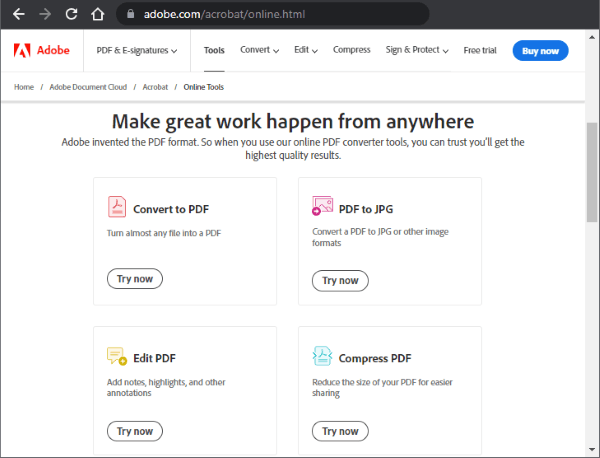The height and width of the screenshot is (458, 600).
Task: Click Try now under PDF to JPG
Action: tap(340, 280)
